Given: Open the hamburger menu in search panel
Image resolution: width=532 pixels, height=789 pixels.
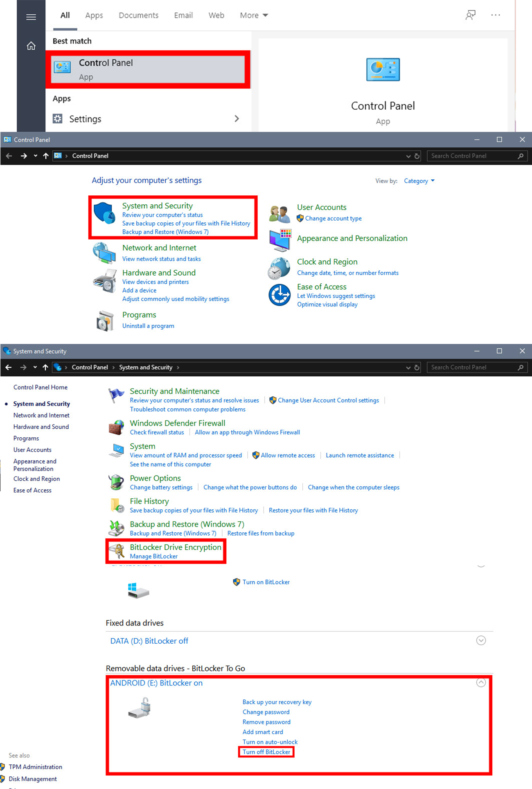Looking at the screenshot, I should (31, 17).
